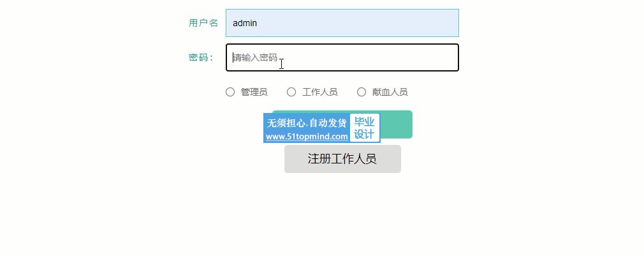Focus the username field containing admin
Screen dimensions: 644x256
pyautogui.click(x=342, y=23)
